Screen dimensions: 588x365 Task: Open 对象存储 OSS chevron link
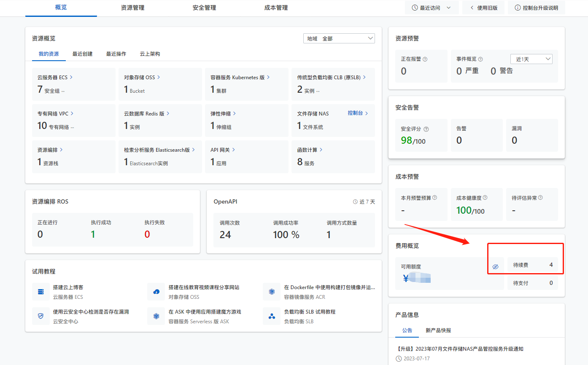click(159, 78)
